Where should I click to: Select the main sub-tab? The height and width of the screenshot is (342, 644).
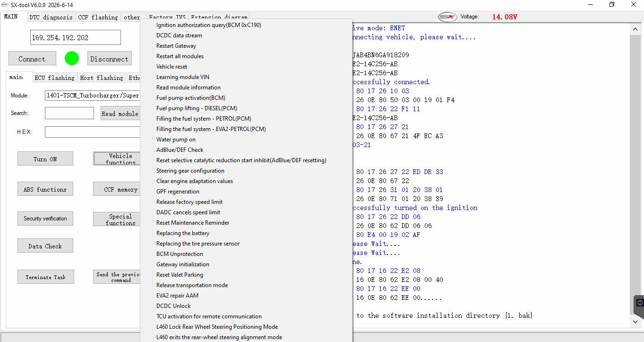click(16, 77)
